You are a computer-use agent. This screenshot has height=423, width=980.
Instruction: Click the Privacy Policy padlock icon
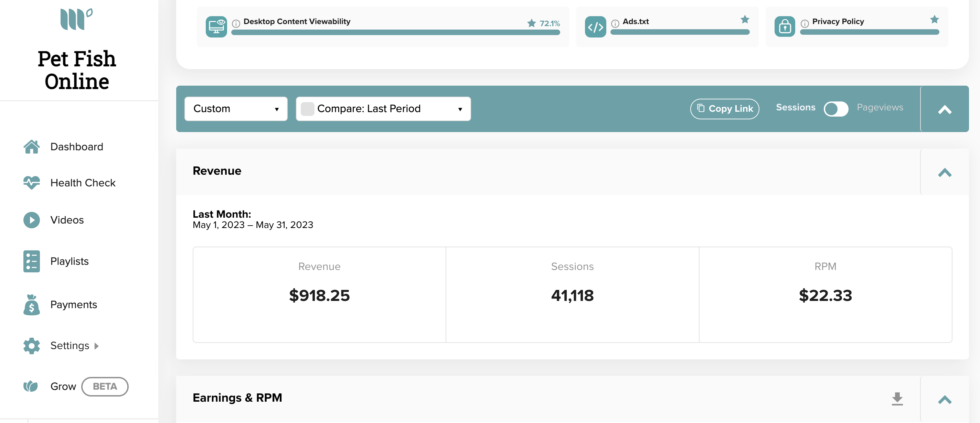785,26
